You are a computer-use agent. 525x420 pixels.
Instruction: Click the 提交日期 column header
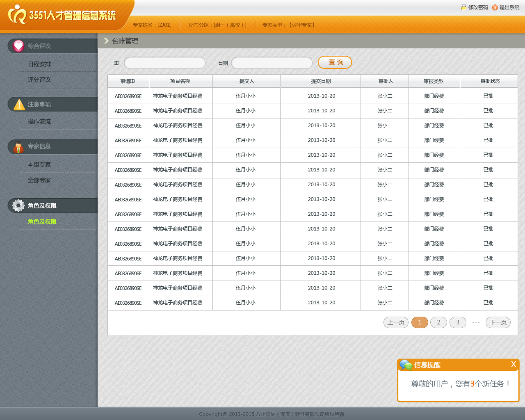tap(321, 81)
